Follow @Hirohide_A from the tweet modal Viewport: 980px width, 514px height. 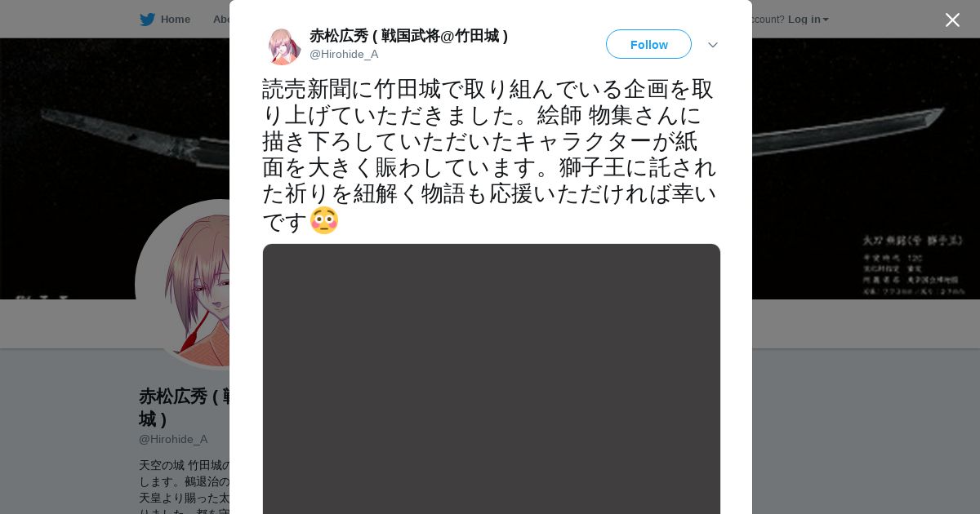point(648,44)
